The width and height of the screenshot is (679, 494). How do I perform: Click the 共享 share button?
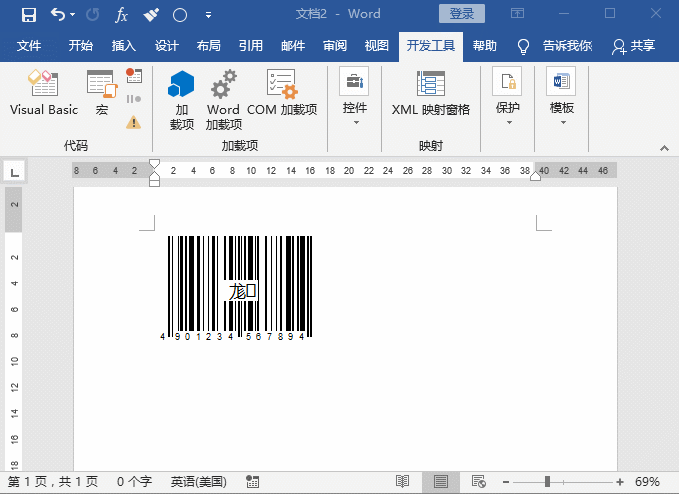pos(633,46)
